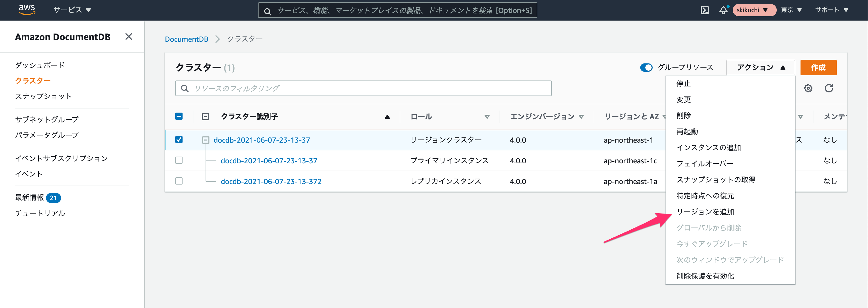Click the search magnifier in the filter field
This screenshot has width=868, height=308.
click(x=185, y=88)
